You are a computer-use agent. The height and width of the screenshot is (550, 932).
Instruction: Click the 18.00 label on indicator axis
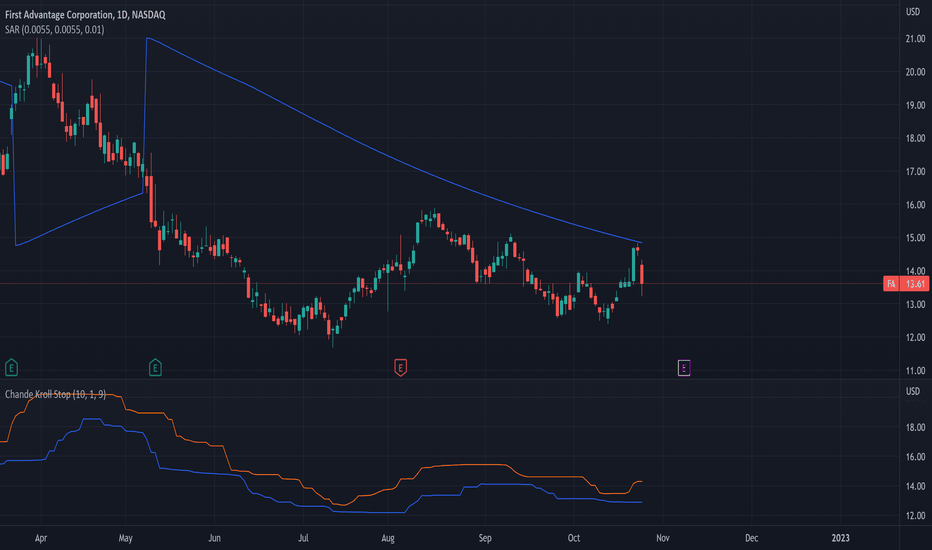pos(915,427)
